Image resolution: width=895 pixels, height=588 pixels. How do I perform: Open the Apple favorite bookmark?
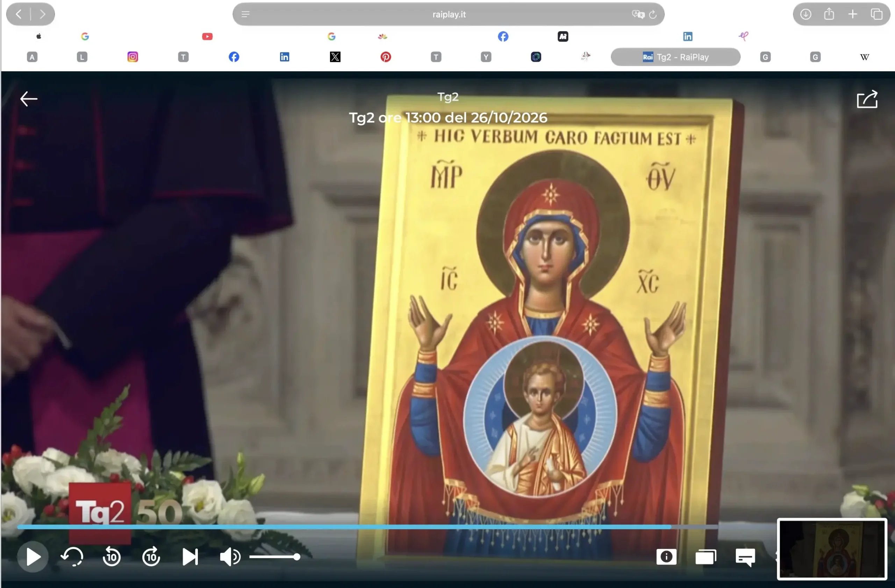[39, 36]
